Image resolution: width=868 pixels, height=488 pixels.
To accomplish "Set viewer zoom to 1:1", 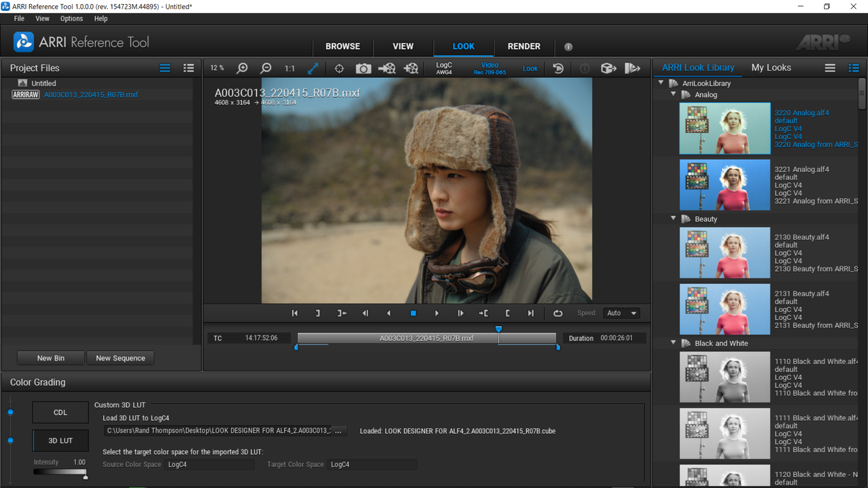I will click(290, 68).
